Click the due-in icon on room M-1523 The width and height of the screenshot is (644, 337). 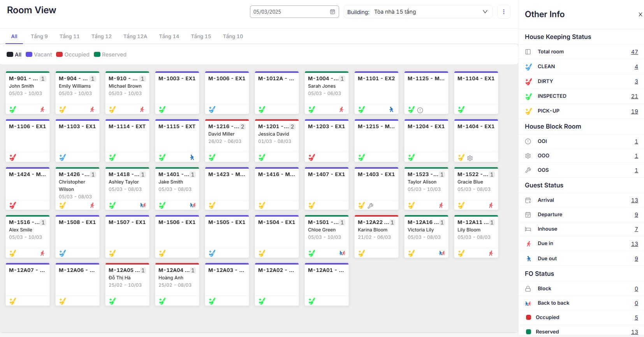[441, 205]
